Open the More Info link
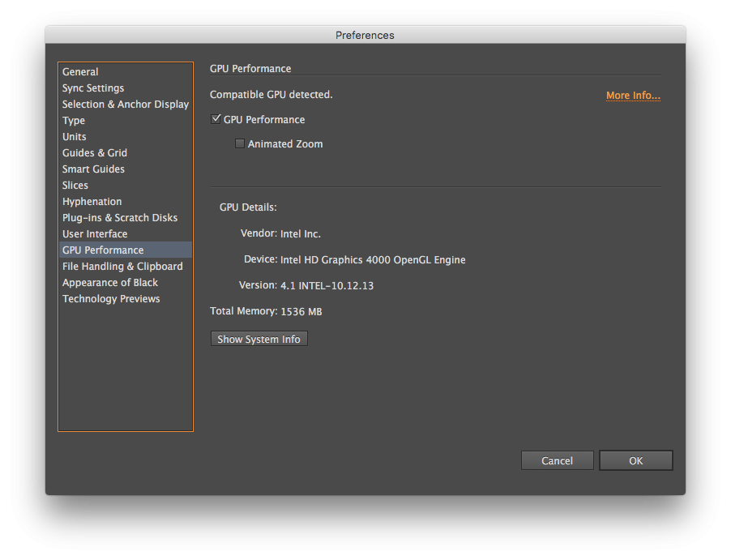Screen dimensions: 731x560 pos(633,95)
